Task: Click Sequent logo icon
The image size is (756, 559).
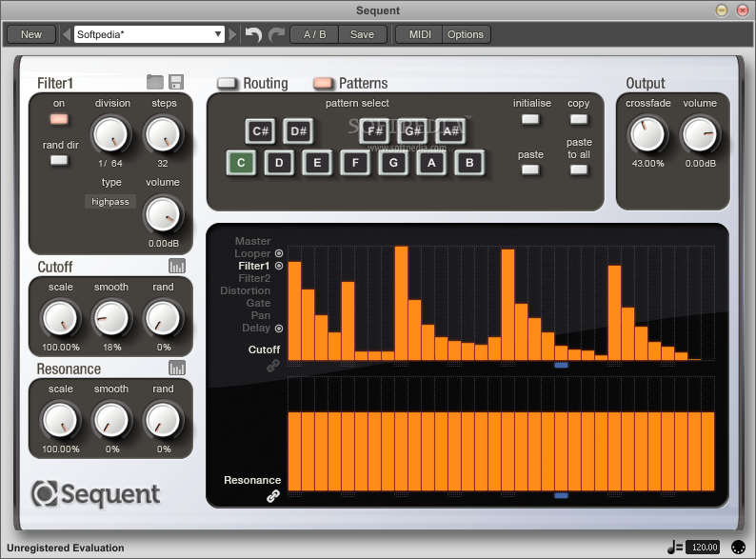Action: 45,493
